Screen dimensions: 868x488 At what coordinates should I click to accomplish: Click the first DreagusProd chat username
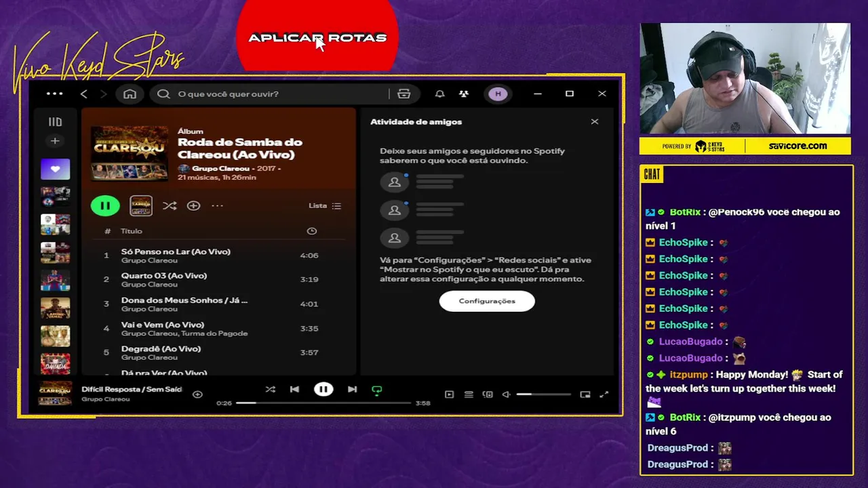pos(678,448)
